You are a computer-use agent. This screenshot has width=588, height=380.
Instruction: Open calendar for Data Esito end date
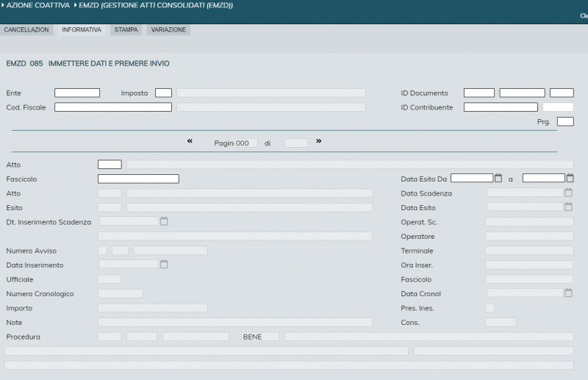pos(570,178)
